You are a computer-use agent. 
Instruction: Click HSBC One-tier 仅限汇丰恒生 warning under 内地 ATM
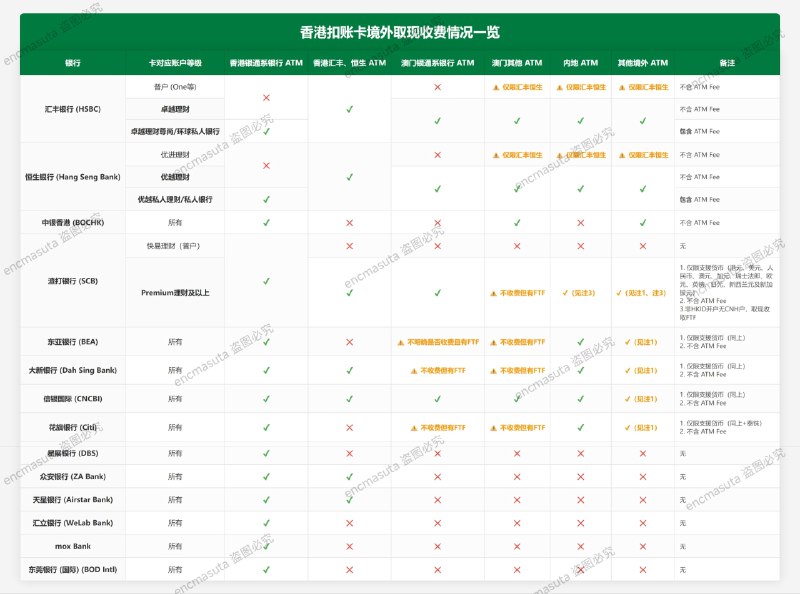pos(581,87)
